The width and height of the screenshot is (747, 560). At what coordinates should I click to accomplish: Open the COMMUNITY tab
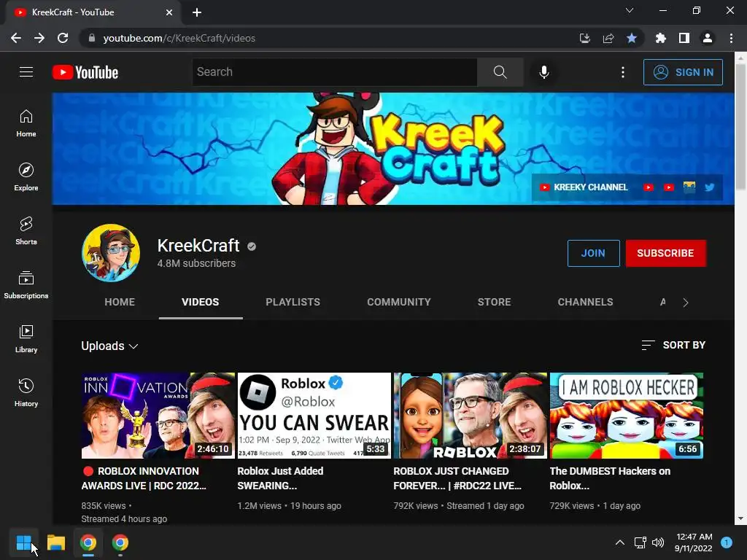[399, 302]
